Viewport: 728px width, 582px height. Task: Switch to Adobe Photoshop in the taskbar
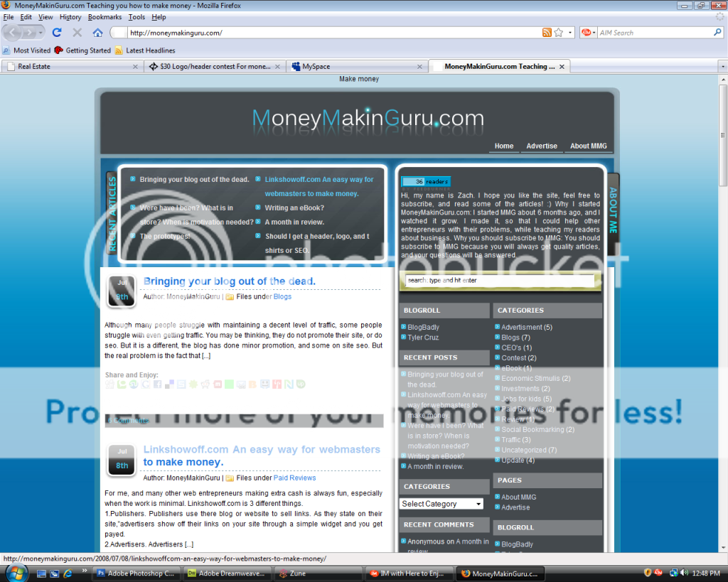point(136,573)
